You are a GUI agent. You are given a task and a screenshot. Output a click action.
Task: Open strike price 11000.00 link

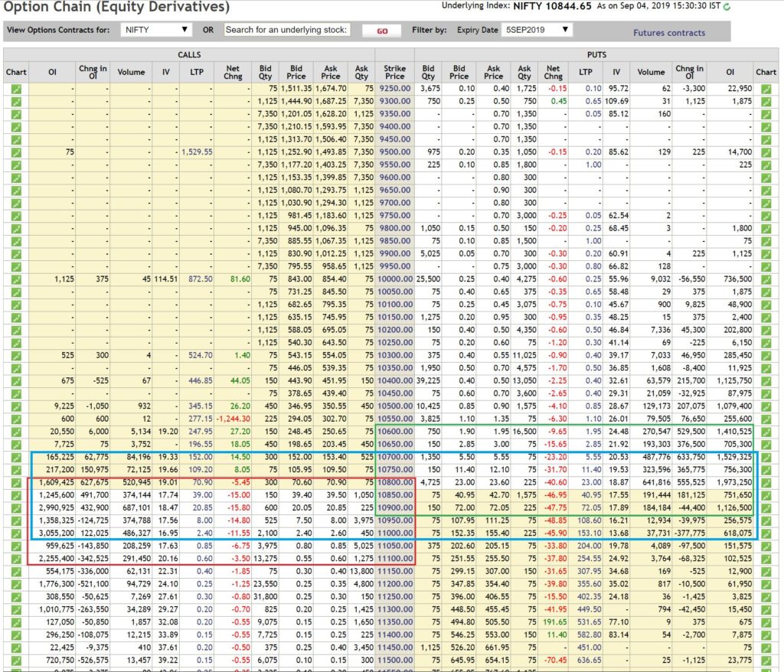coord(395,533)
